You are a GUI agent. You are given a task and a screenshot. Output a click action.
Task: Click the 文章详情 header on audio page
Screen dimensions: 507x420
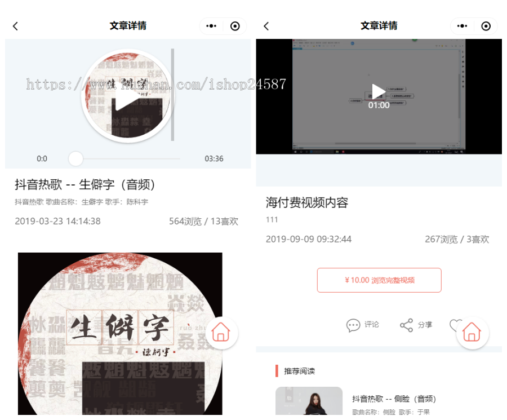pyautogui.click(x=128, y=26)
